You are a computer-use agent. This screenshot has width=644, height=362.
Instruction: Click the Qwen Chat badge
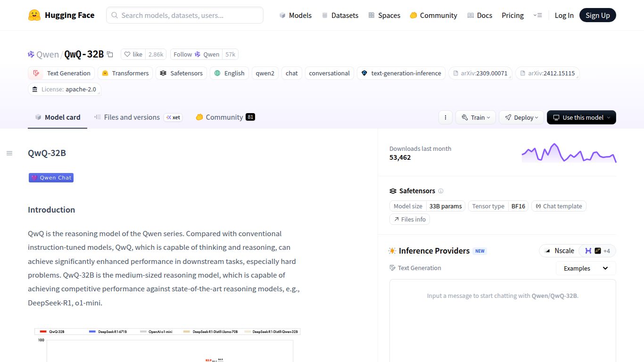(51, 178)
